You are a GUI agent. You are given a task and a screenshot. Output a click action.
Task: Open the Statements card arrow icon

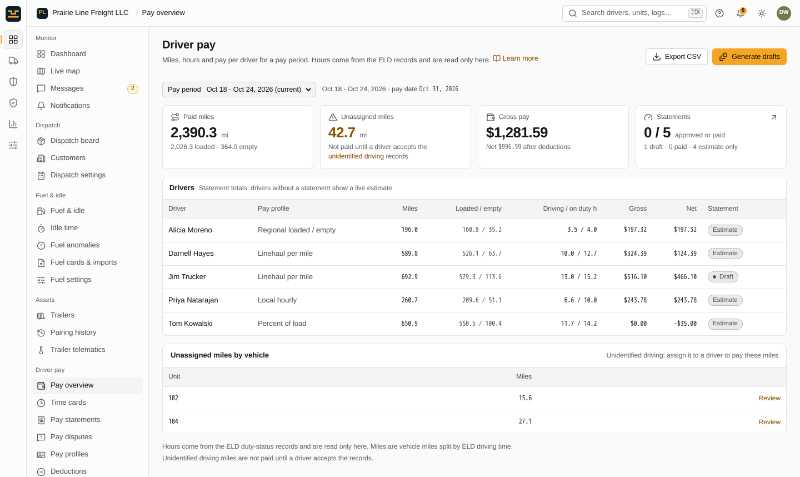tap(773, 117)
